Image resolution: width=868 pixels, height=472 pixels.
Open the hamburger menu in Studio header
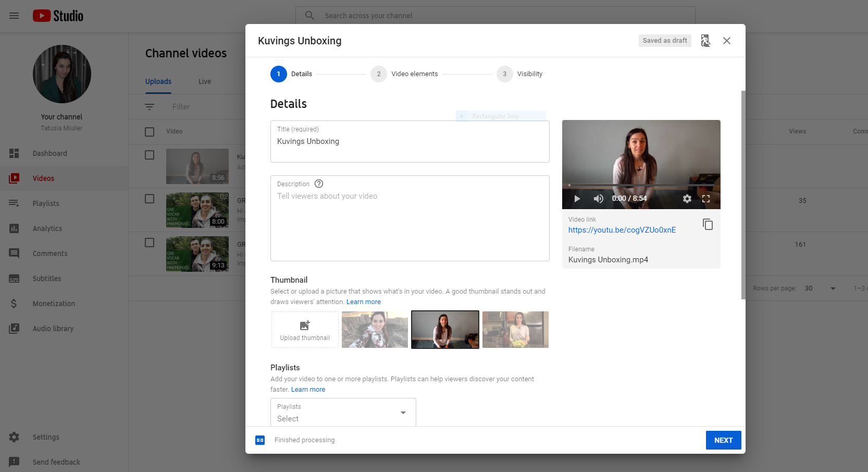(x=14, y=16)
